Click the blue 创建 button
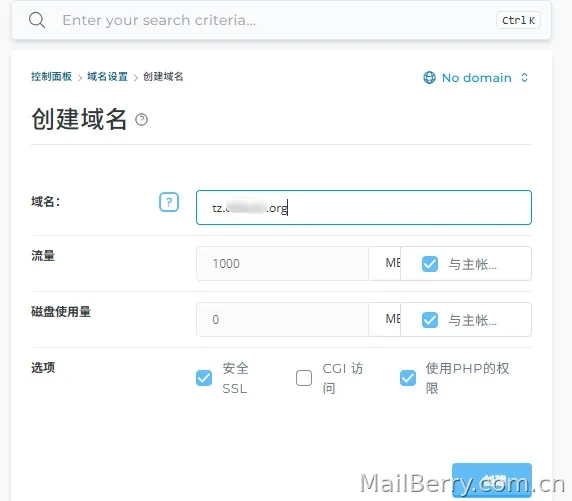572x501 pixels. (492, 480)
